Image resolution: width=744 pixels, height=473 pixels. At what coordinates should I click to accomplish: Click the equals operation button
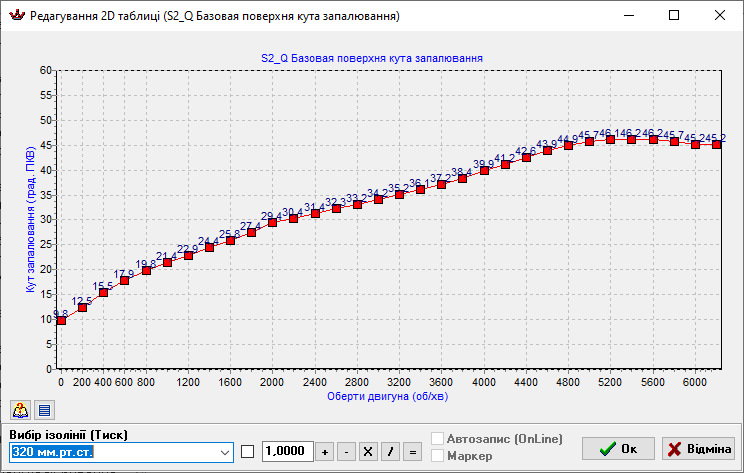tap(412, 452)
